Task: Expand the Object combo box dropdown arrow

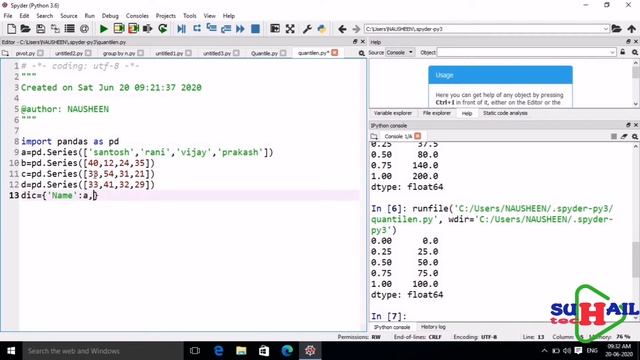Action: click(612, 52)
